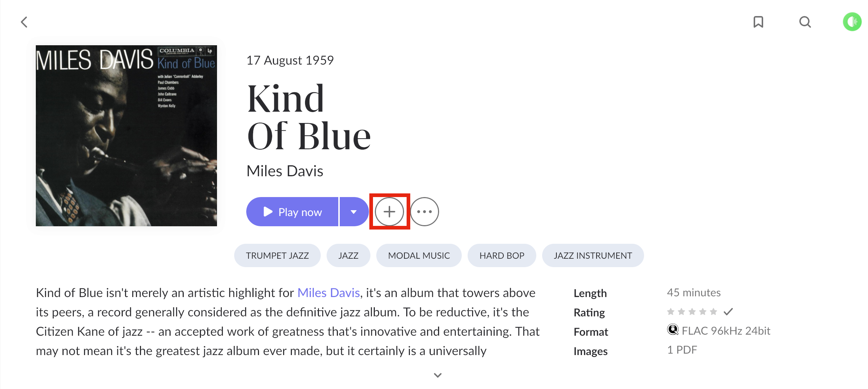Open search with the magnifying glass icon

click(x=805, y=22)
